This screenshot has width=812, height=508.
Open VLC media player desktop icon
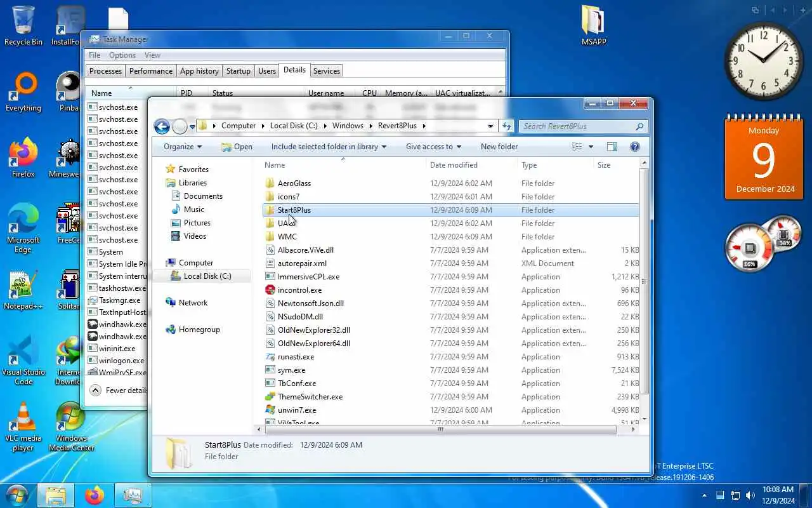point(23,427)
